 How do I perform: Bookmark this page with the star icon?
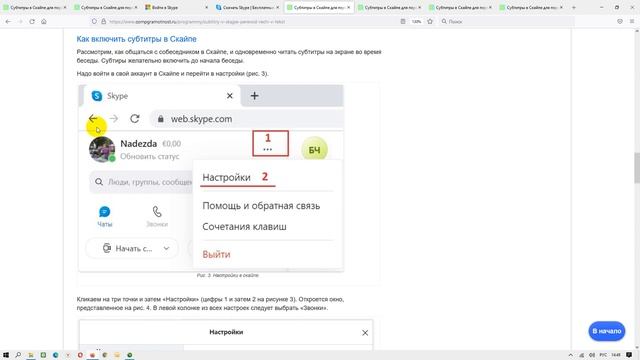tap(430, 21)
